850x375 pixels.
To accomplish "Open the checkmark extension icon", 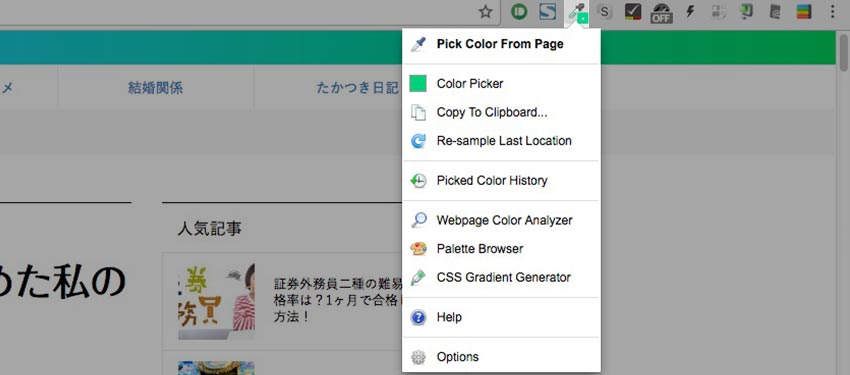I will [x=633, y=11].
